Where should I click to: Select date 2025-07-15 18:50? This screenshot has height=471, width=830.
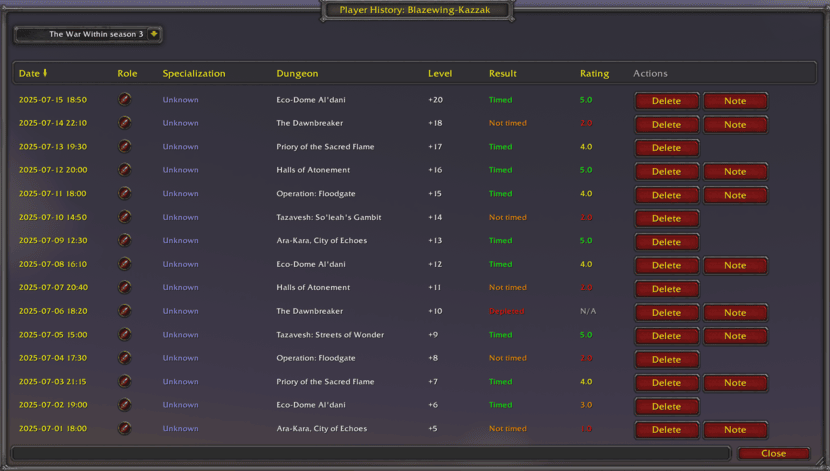[53, 99]
